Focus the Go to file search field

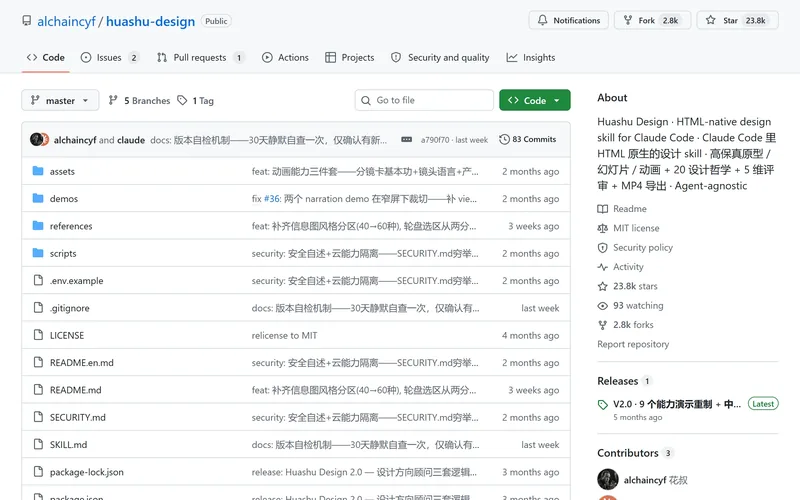pyautogui.click(x=424, y=100)
